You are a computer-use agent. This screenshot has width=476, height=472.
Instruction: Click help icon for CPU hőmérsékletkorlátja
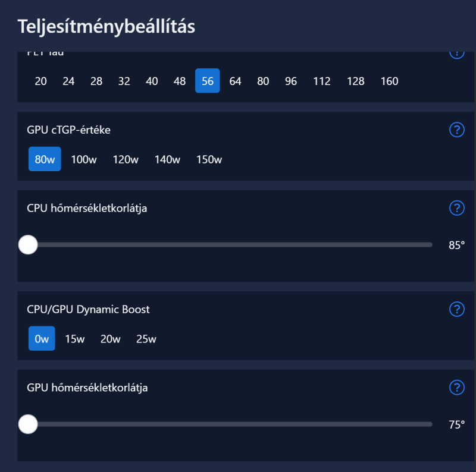pyautogui.click(x=456, y=208)
